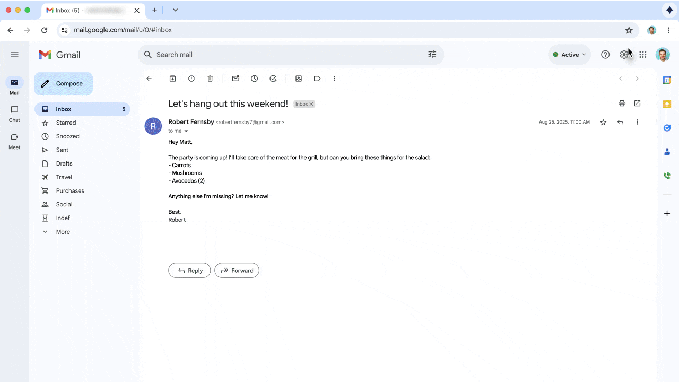The image size is (679, 382).
Task: Click the Forward button below the message
Action: (236, 271)
